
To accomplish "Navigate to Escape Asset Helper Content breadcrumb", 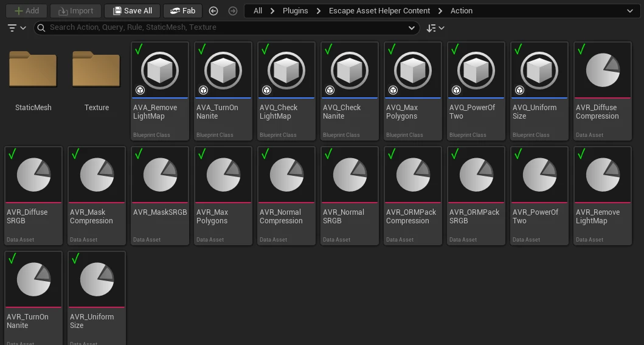I will 379,11.
